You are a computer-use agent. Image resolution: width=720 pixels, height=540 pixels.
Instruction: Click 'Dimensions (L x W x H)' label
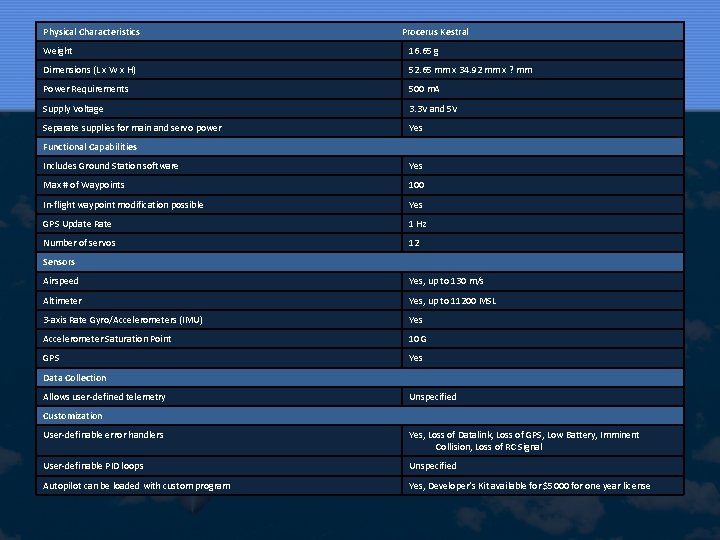click(90, 70)
